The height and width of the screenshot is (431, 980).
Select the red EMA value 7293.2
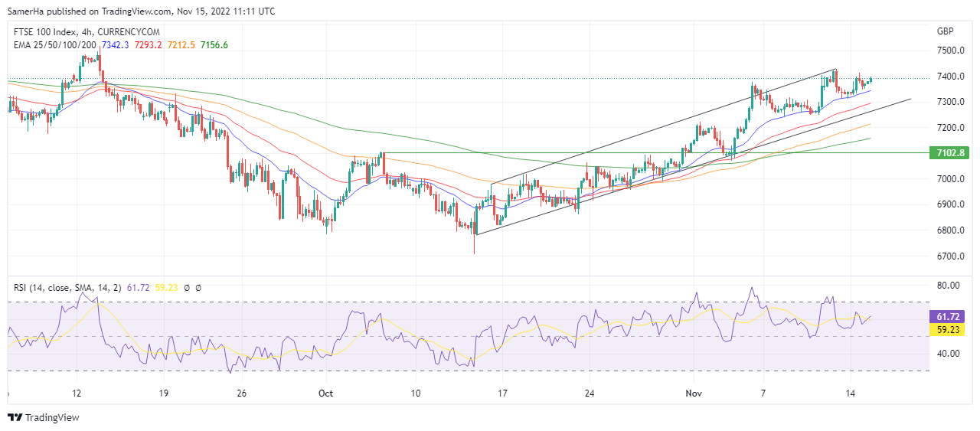tap(148, 45)
